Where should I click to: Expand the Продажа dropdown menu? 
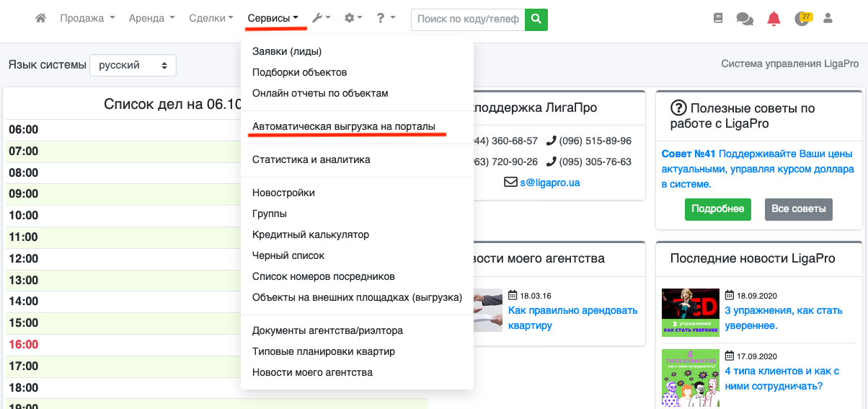[x=87, y=19]
